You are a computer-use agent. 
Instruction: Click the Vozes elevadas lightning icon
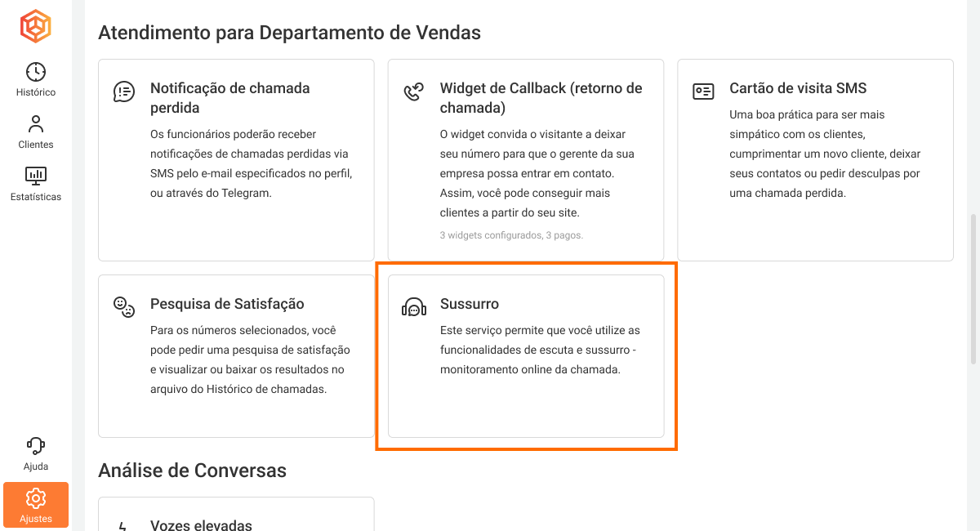[x=123, y=525]
